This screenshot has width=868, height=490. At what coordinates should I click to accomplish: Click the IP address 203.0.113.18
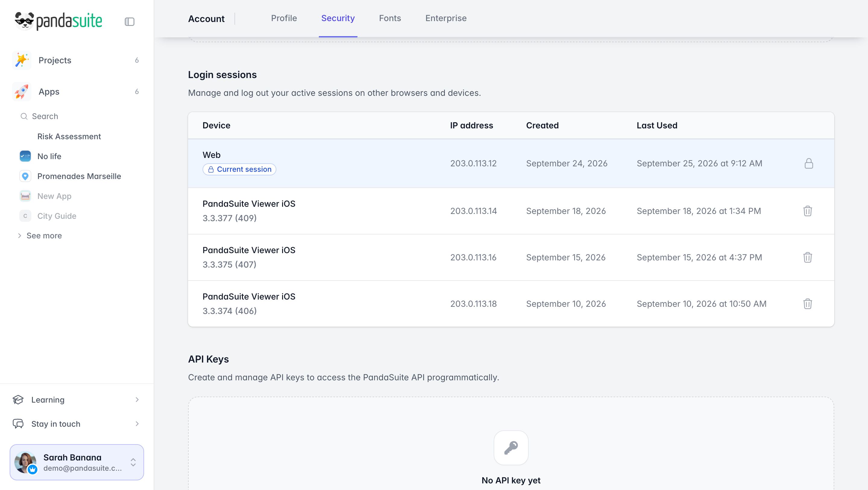473,304
